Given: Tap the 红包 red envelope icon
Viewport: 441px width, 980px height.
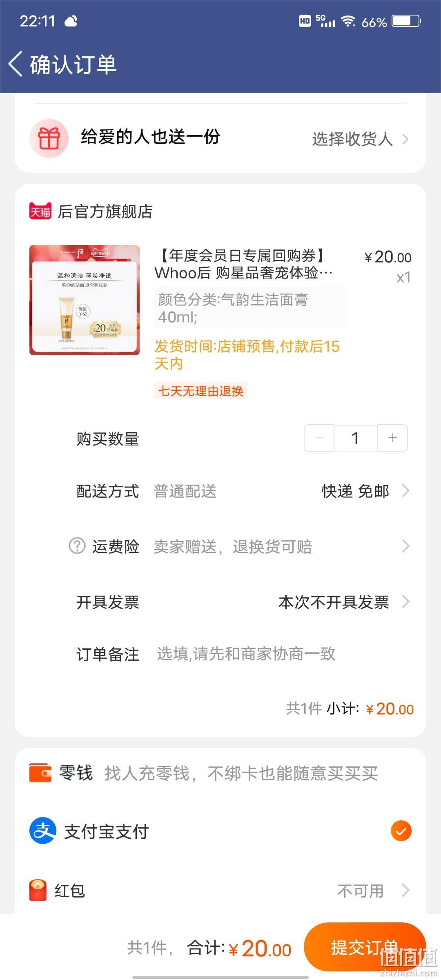Looking at the screenshot, I should [38, 891].
